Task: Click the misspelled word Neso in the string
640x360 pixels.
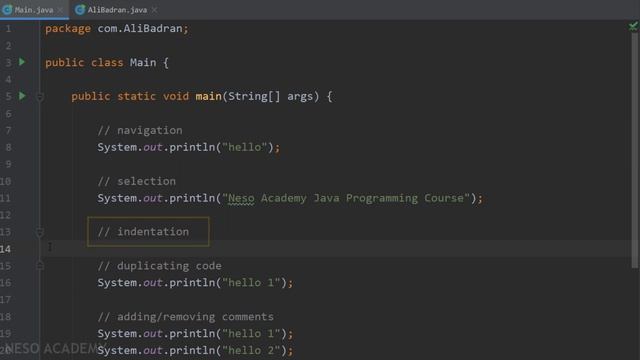Action: [x=241, y=198]
